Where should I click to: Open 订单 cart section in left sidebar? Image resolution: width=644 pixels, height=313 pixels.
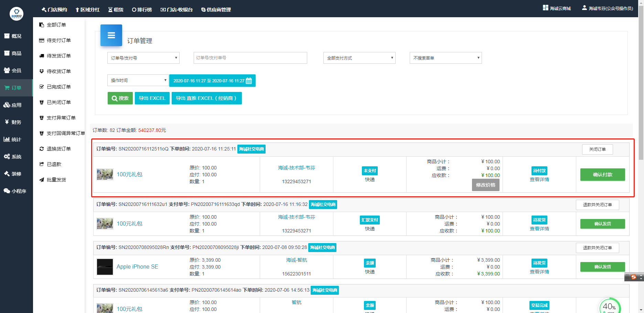(x=16, y=88)
